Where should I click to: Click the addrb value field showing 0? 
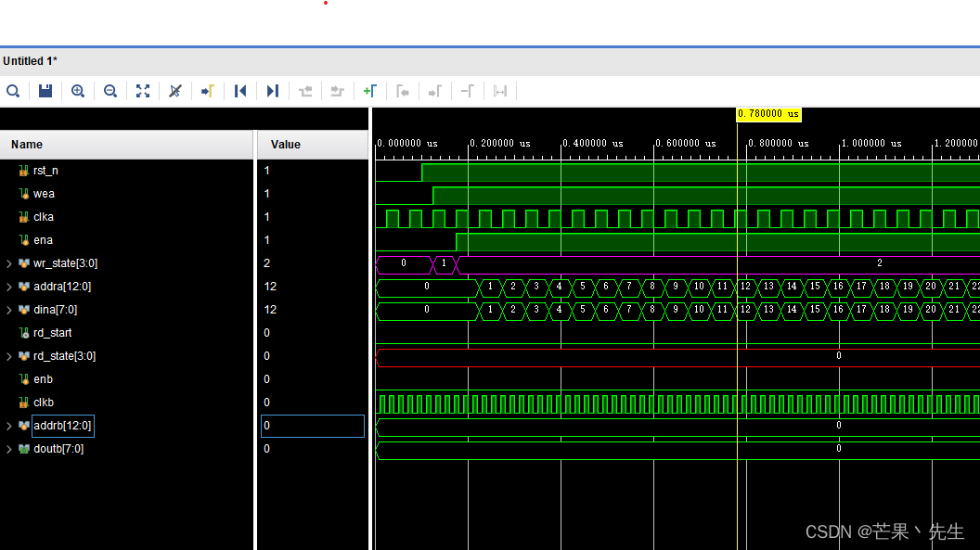coord(313,426)
